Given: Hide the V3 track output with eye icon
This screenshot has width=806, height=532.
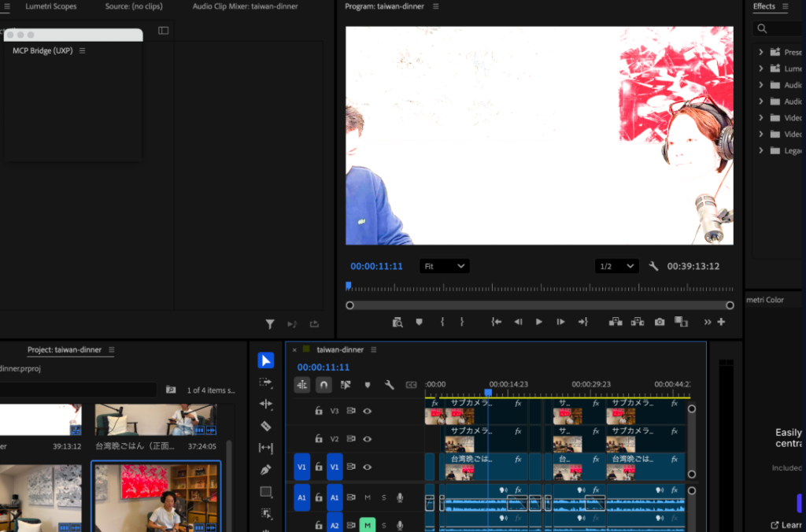Looking at the screenshot, I should (x=367, y=411).
